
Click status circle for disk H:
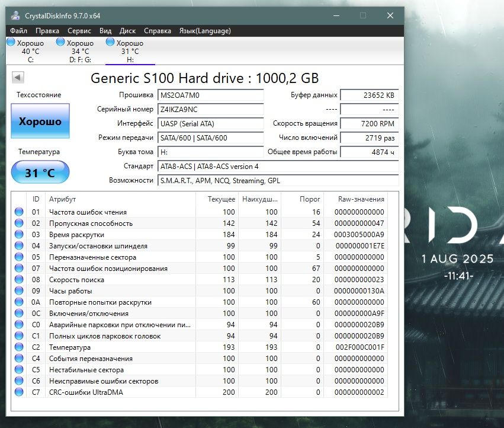[110, 42]
